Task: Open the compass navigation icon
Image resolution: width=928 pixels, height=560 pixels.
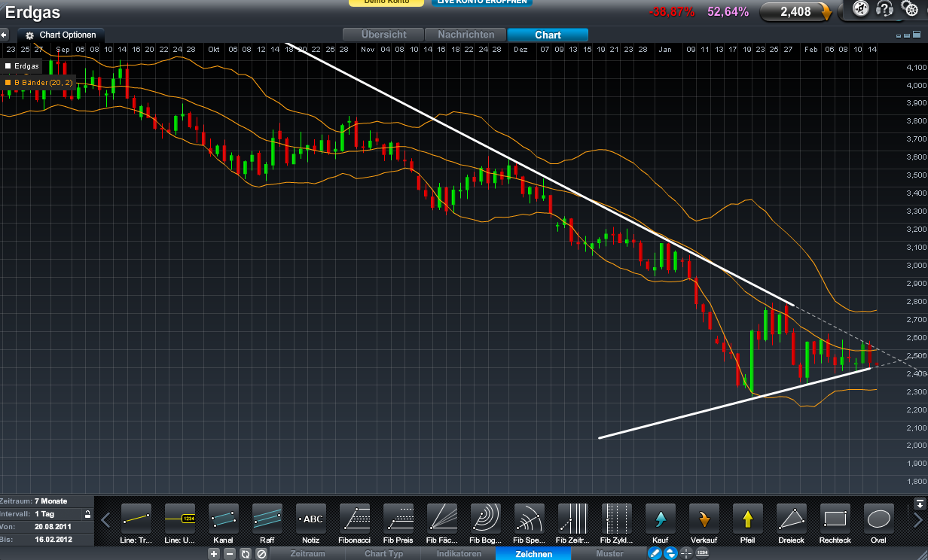Action: (861, 8)
